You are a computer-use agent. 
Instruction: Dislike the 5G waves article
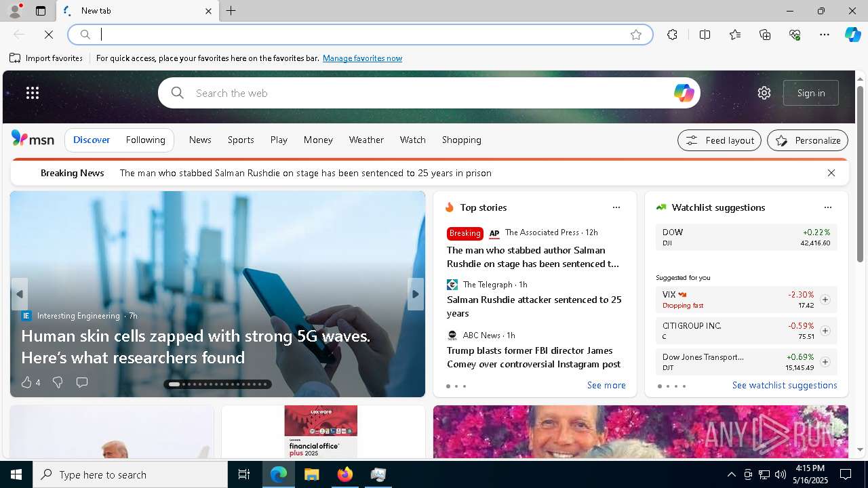(x=58, y=382)
